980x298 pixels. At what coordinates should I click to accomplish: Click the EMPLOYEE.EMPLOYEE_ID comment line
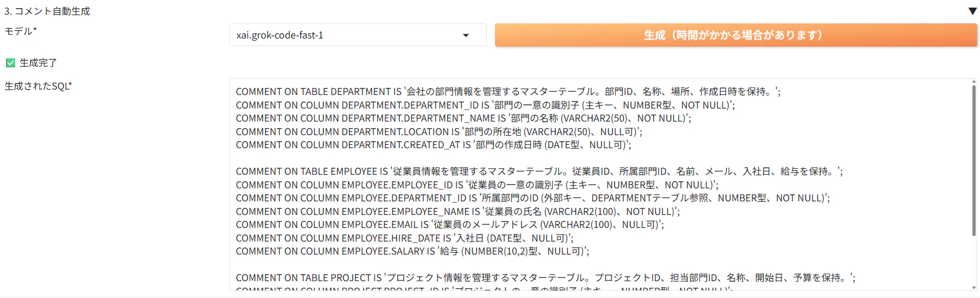[477, 185]
